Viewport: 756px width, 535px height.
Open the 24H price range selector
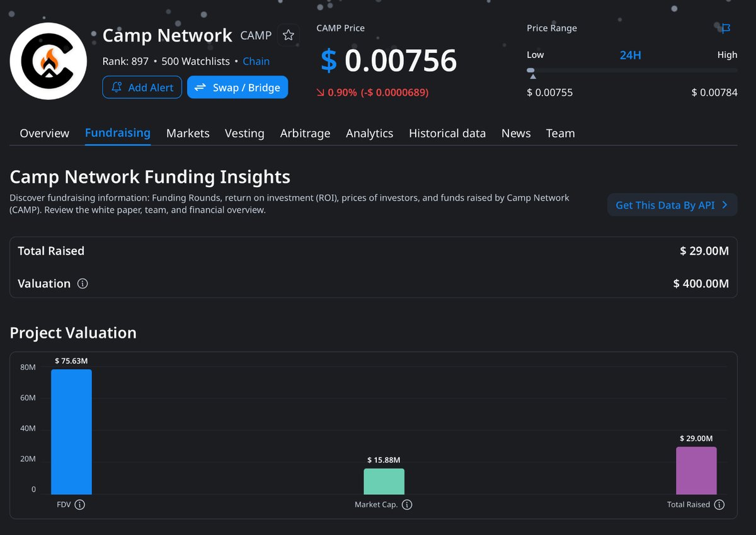coord(630,55)
